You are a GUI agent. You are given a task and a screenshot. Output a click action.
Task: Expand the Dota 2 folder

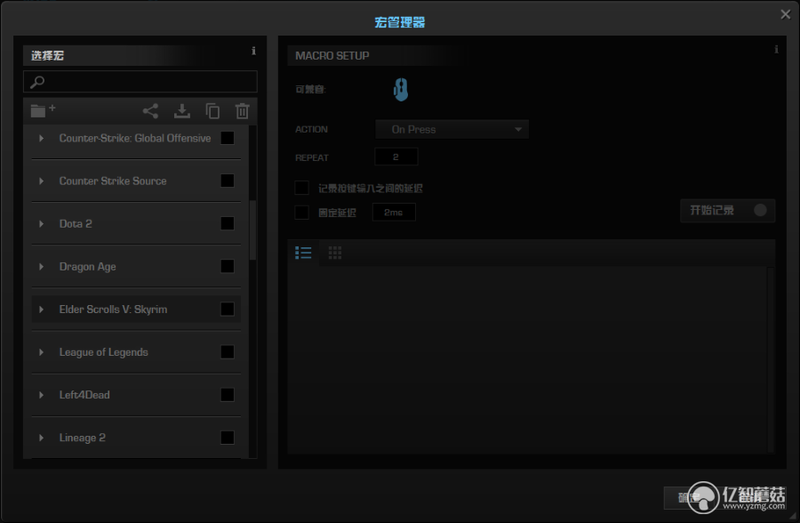click(x=41, y=224)
